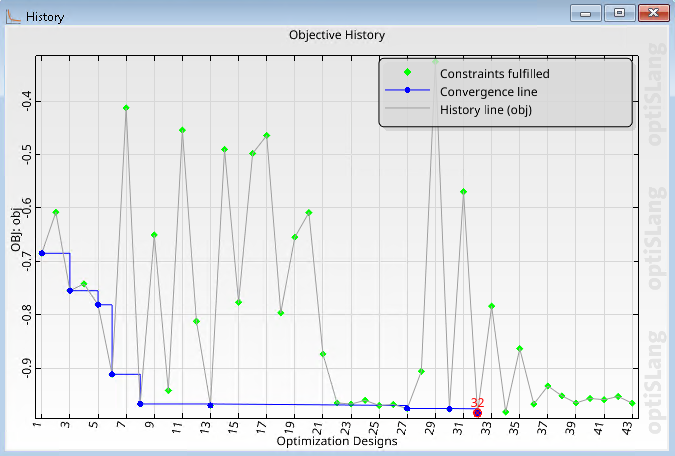Click the History line (obj) legend label
The height and width of the screenshot is (456, 675).
coord(485,109)
